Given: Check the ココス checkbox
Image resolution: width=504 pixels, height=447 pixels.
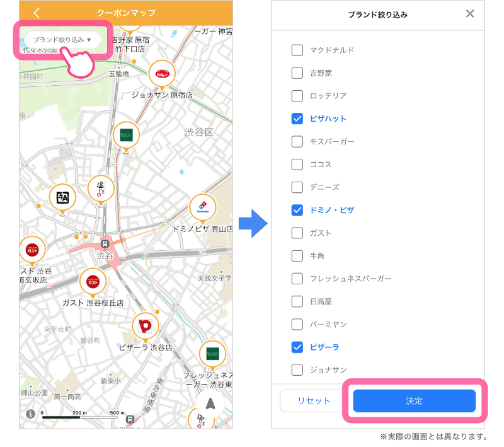Looking at the screenshot, I should [297, 165].
